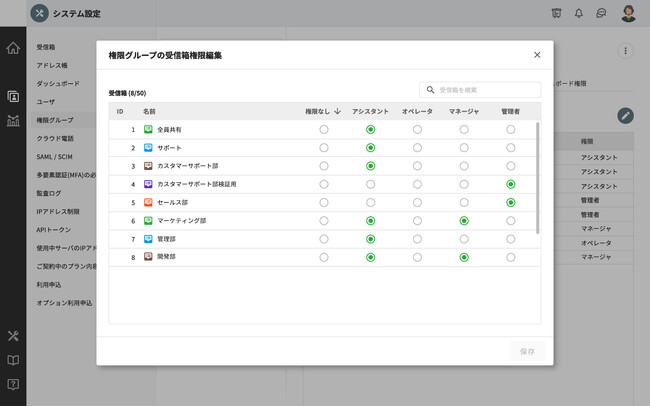The height and width of the screenshot is (407, 650).
Task: Set サポート inbox to オペレータ
Action: click(417, 148)
